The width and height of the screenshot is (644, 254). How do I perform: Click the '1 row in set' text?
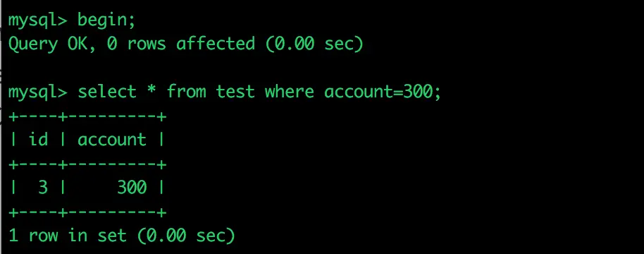coord(68,236)
